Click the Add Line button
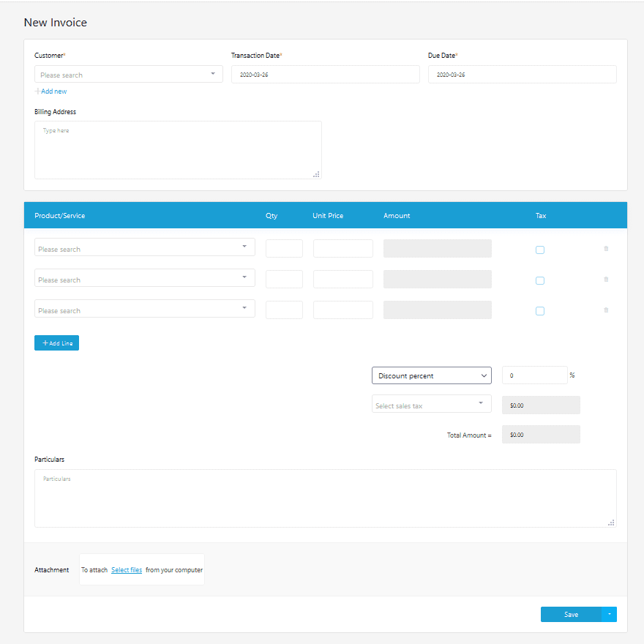 coord(56,342)
